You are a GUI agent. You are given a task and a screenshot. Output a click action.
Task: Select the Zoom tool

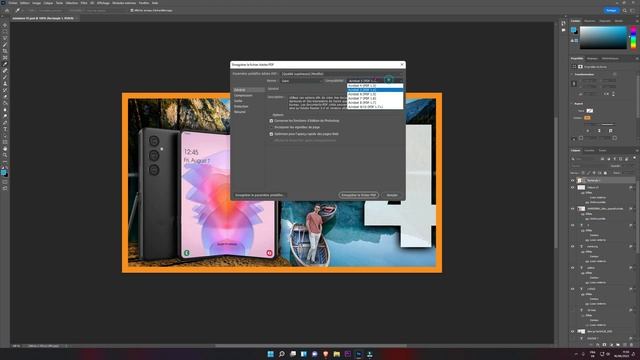tap(5, 155)
